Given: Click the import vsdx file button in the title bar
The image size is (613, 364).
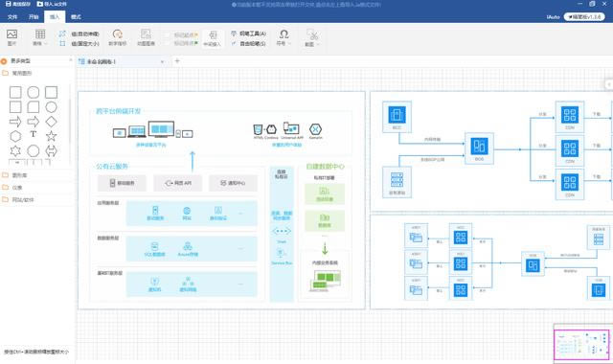Looking at the screenshot, I should [52, 4].
